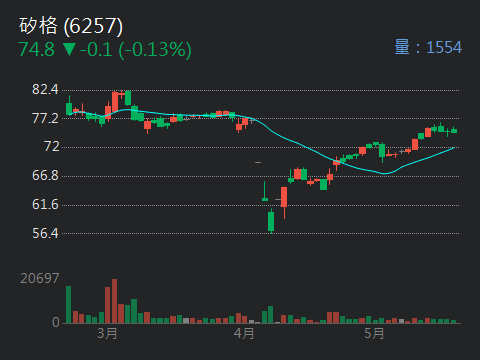Click the lowest green candlestick near 56.4
This screenshot has height=360, width=480.
coord(271,221)
